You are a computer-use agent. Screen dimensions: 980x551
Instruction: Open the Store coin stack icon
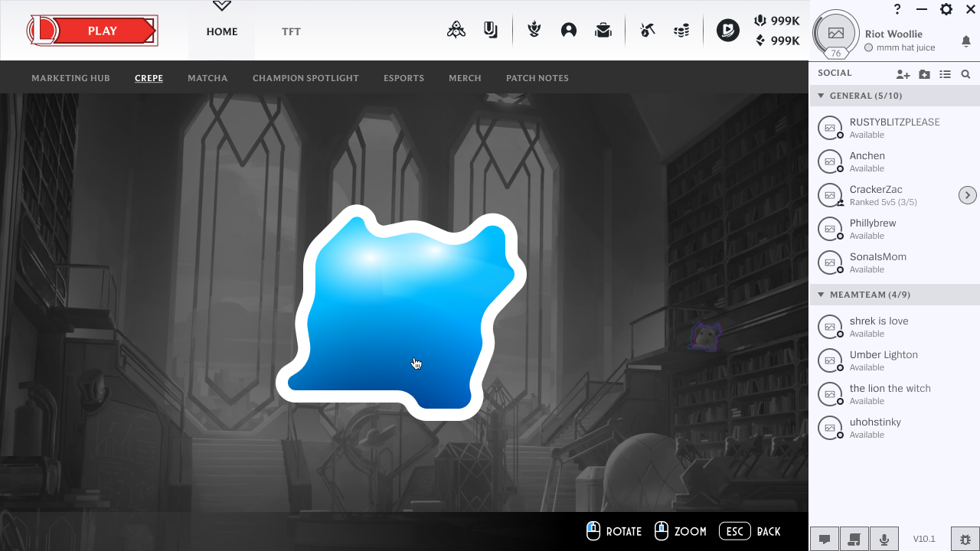[x=681, y=31]
